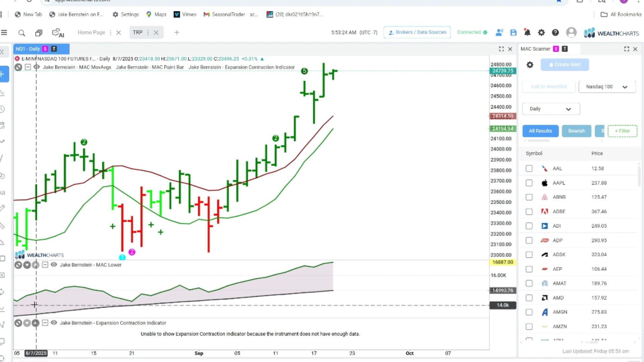Collapse the main chart indicator list
Viewport: 644px width, 362px height.
[x=28, y=67]
